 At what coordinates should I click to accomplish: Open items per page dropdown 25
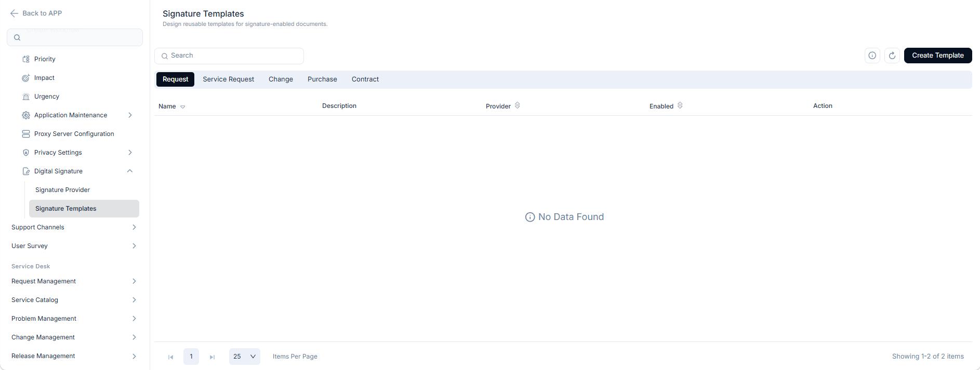point(245,357)
